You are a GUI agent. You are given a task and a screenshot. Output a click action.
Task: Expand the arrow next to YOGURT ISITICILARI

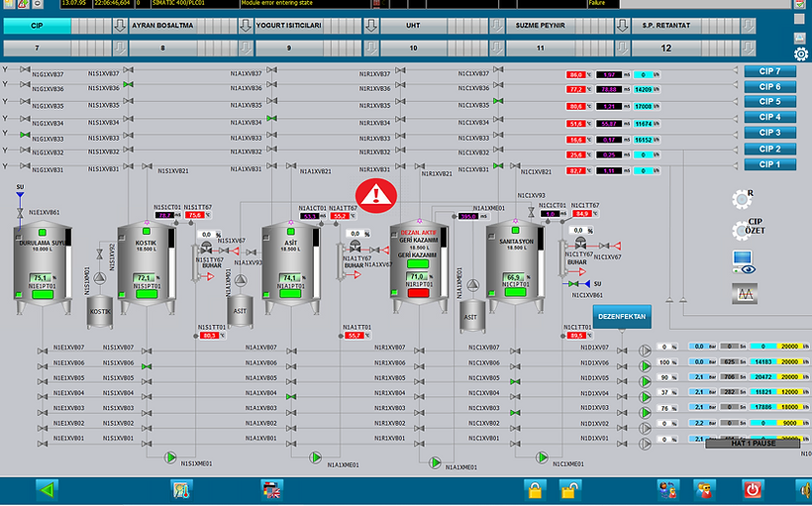coord(370,26)
